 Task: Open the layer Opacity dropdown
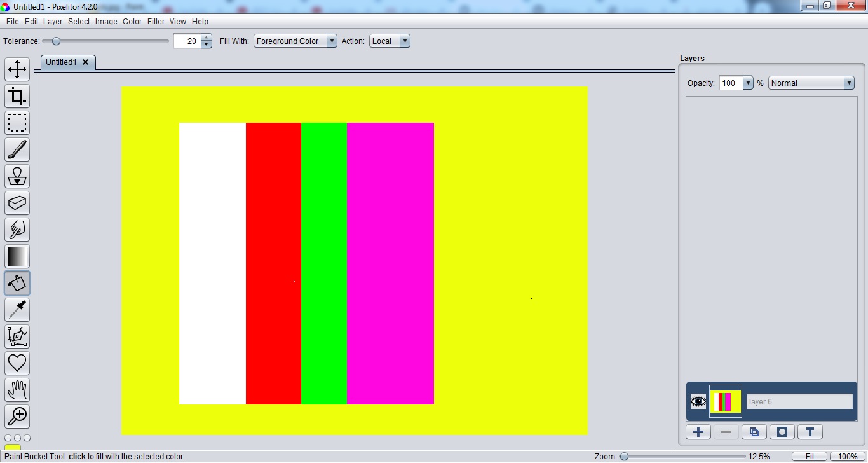[x=748, y=83]
